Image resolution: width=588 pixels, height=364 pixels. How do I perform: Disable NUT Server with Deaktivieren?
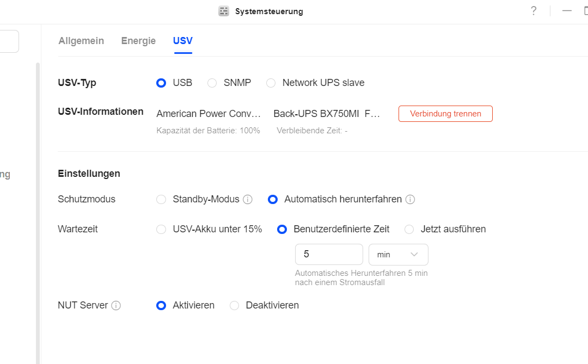(x=235, y=306)
